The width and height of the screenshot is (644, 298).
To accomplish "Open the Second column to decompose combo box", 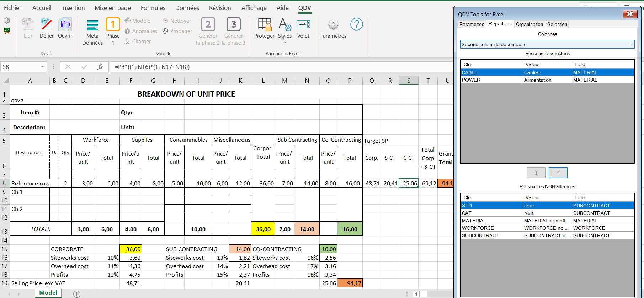I will pos(547,44).
